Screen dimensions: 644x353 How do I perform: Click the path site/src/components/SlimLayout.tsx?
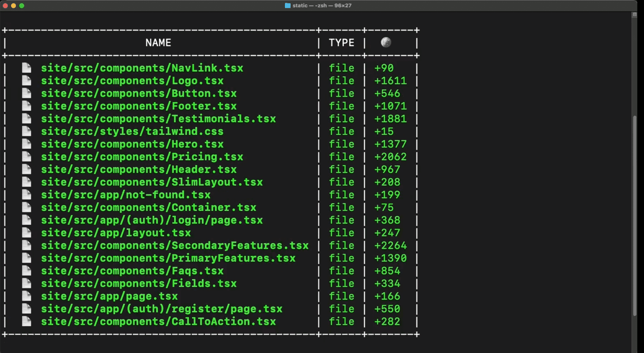(x=152, y=182)
